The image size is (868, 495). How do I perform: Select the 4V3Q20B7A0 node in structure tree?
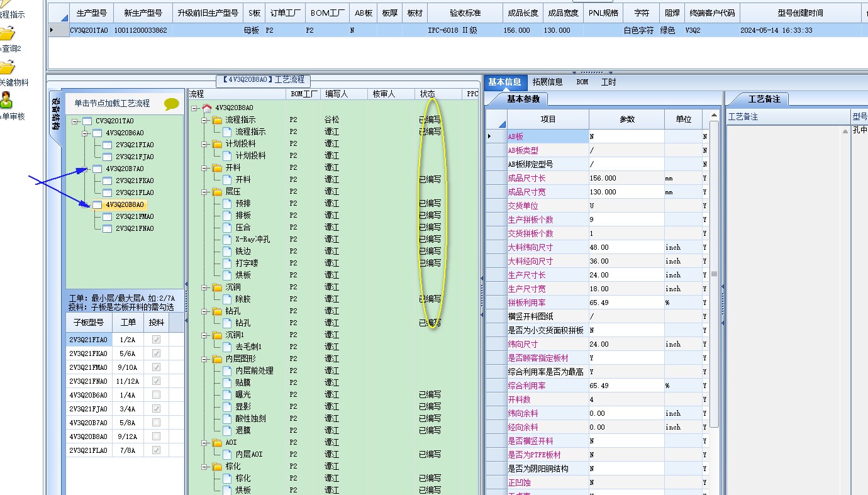coord(125,169)
